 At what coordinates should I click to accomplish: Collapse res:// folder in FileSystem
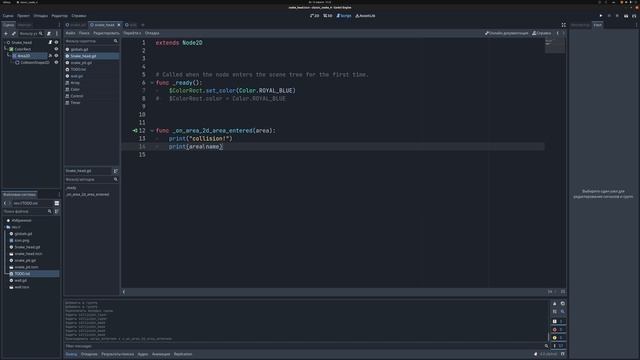(x=4, y=227)
